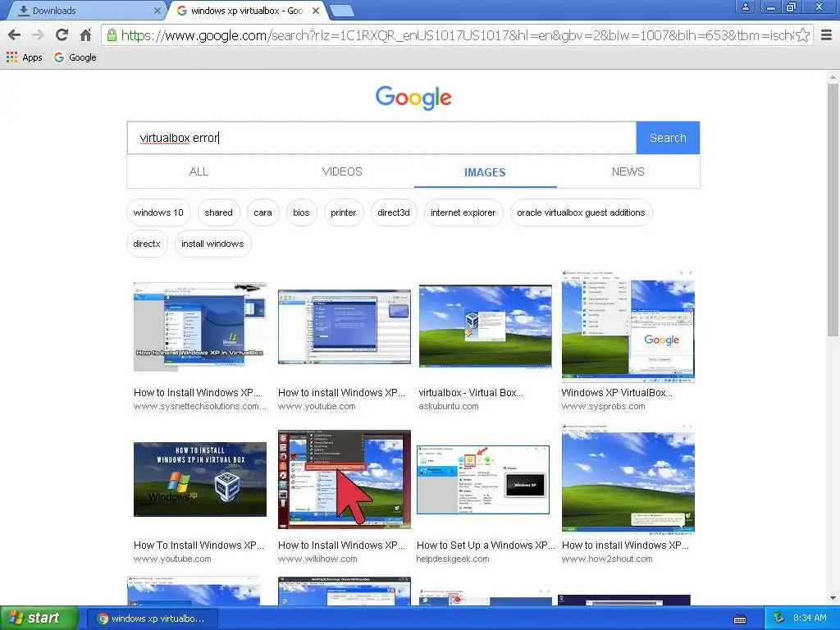Apply the internet explorer filter chip
840x630 pixels.
point(463,212)
